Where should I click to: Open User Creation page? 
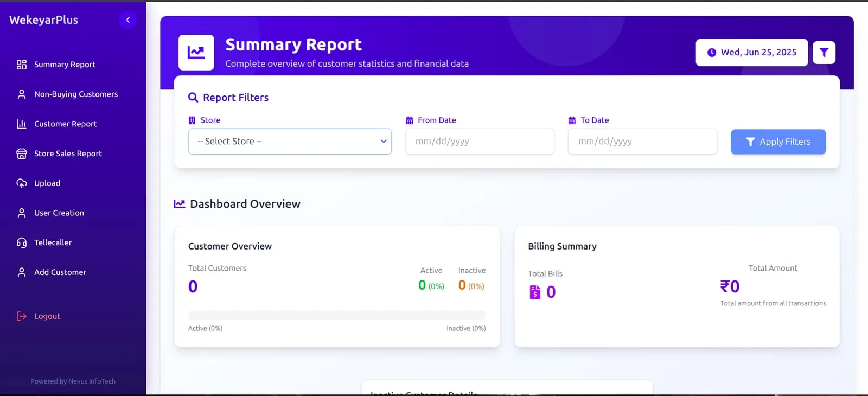pos(59,213)
